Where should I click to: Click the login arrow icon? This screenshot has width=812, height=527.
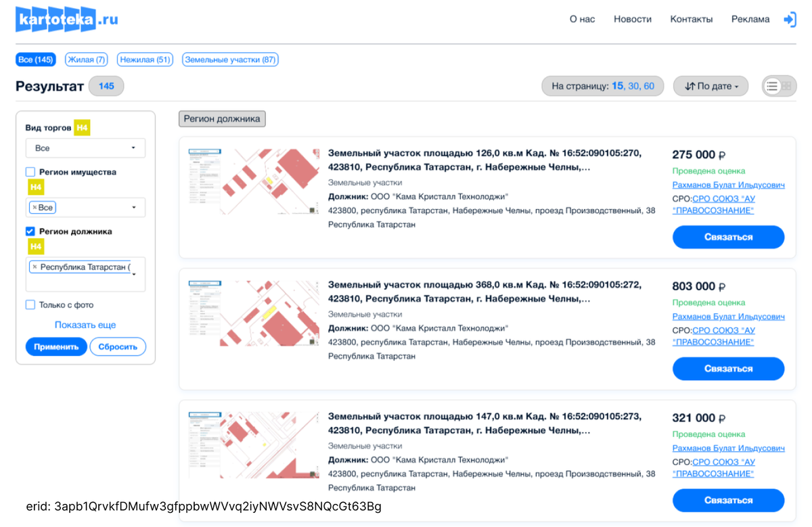click(790, 20)
